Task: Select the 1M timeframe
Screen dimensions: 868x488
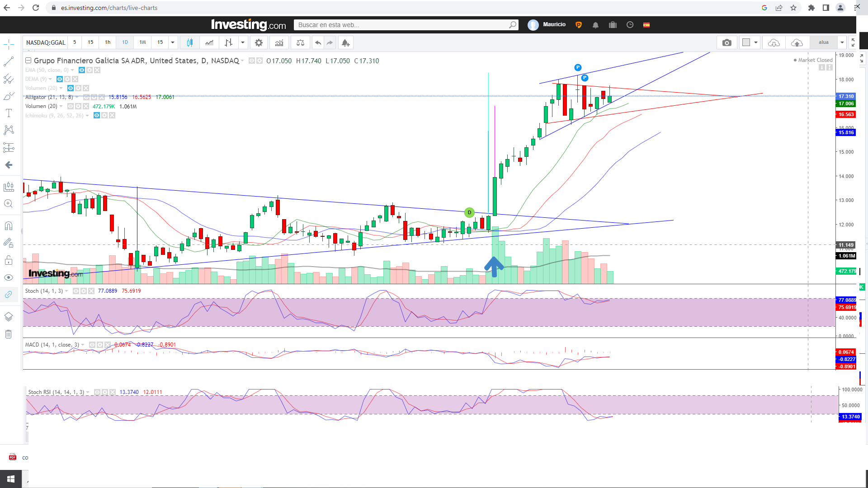Action: point(142,42)
